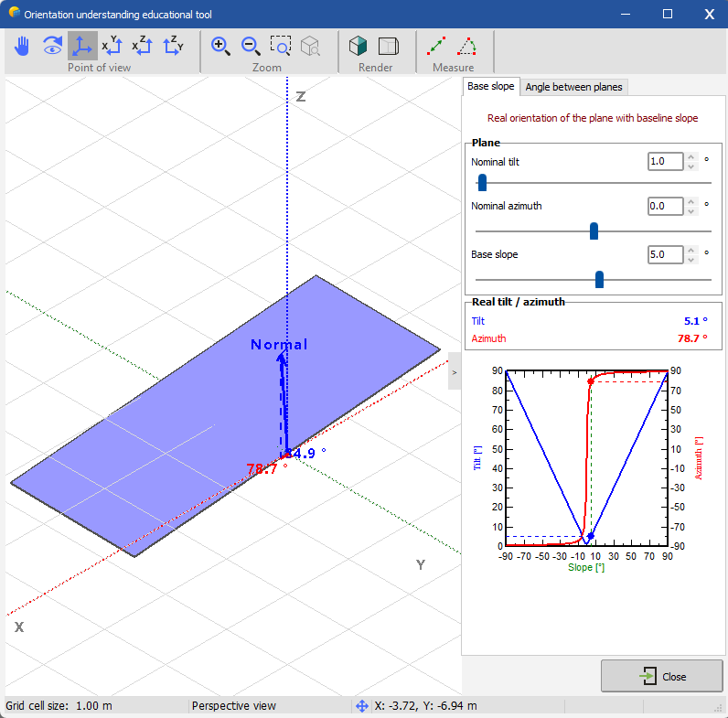Click the Base slope value field

(665, 254)
